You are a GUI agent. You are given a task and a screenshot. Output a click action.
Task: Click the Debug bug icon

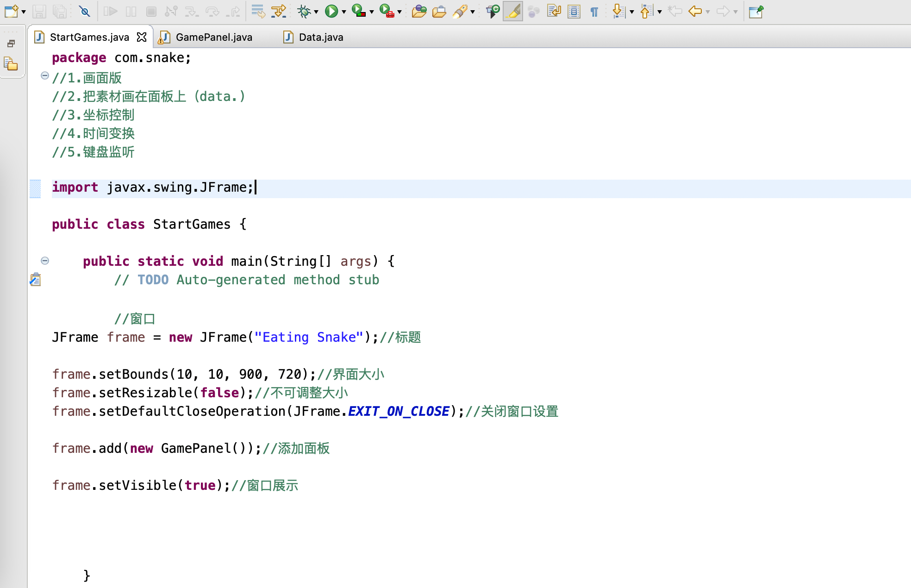coord(304,11)
